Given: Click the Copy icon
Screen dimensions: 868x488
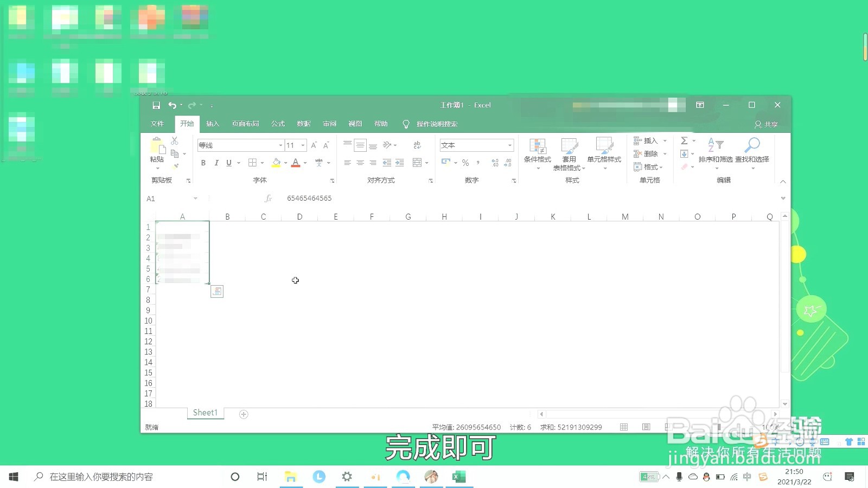Looking at the screenshot, I should click(x=175, y=154).
